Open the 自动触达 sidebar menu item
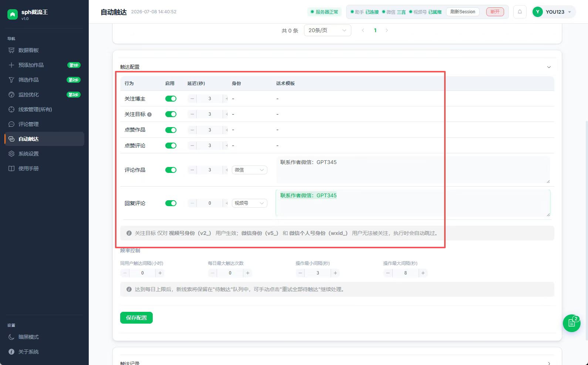The height and width of the screenshot is (365, 588). 44,139
